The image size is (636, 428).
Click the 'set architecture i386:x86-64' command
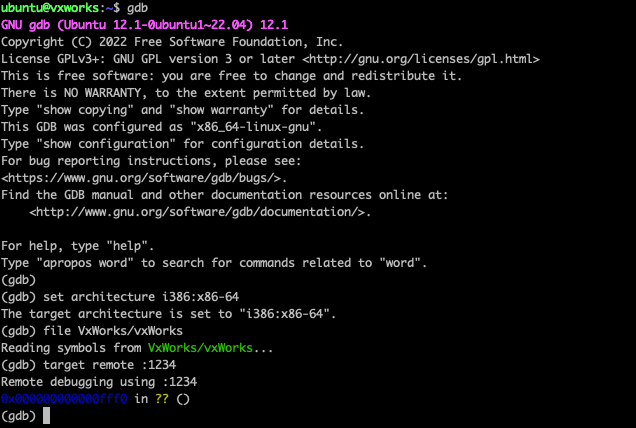pyautogui.click(x=141, y=297)
